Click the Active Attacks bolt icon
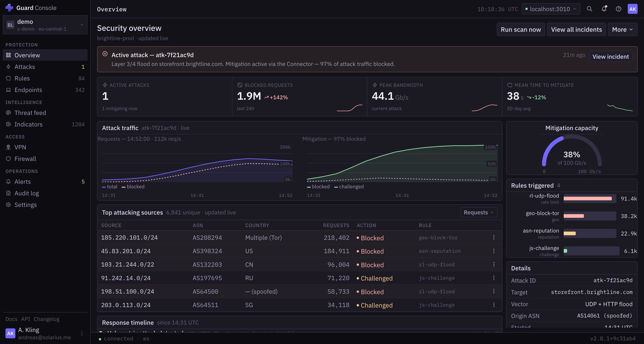This screenshot has height=344, width=644. point(105,85)
